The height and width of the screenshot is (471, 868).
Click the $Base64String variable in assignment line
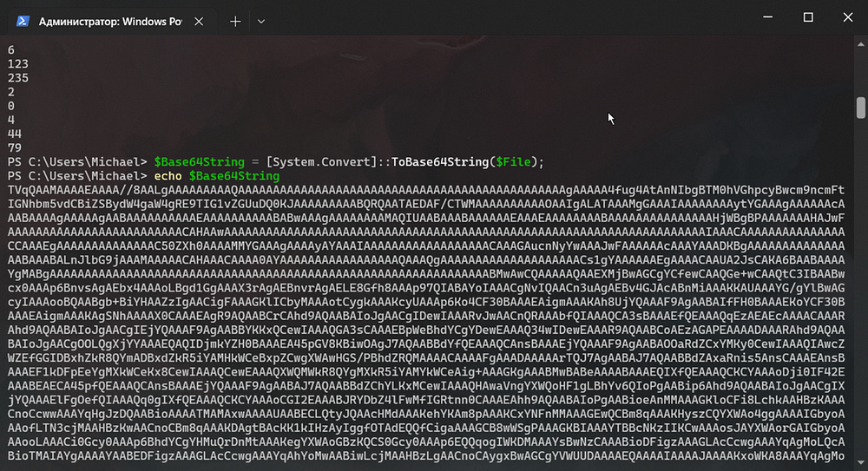pyautogui.click(x=200, y=162)
